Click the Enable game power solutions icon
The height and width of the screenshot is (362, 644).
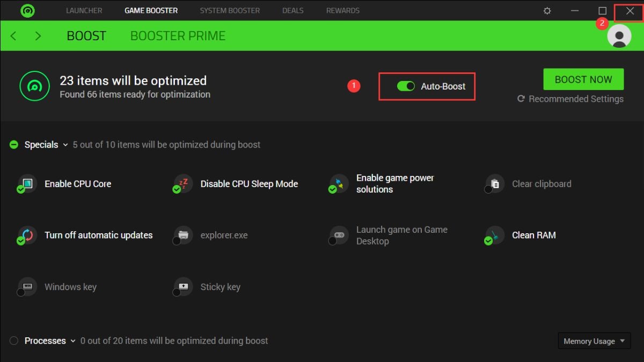click(x=339, y=183)
